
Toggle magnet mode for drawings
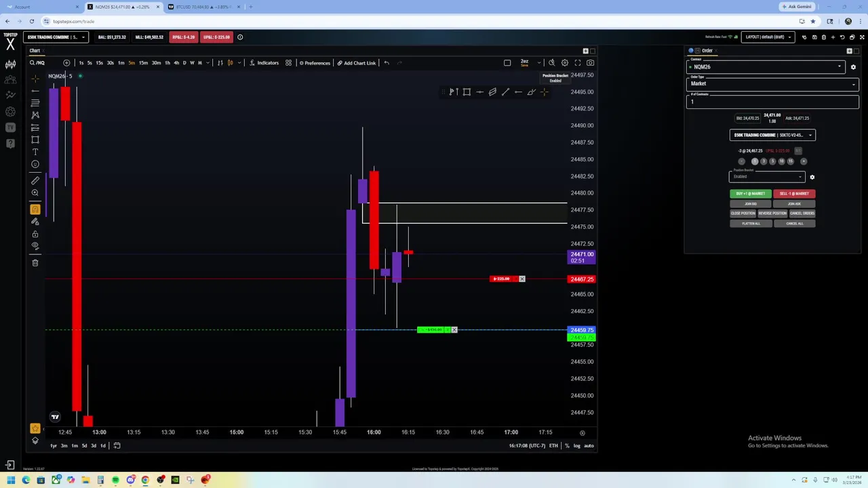coord(35,209)
